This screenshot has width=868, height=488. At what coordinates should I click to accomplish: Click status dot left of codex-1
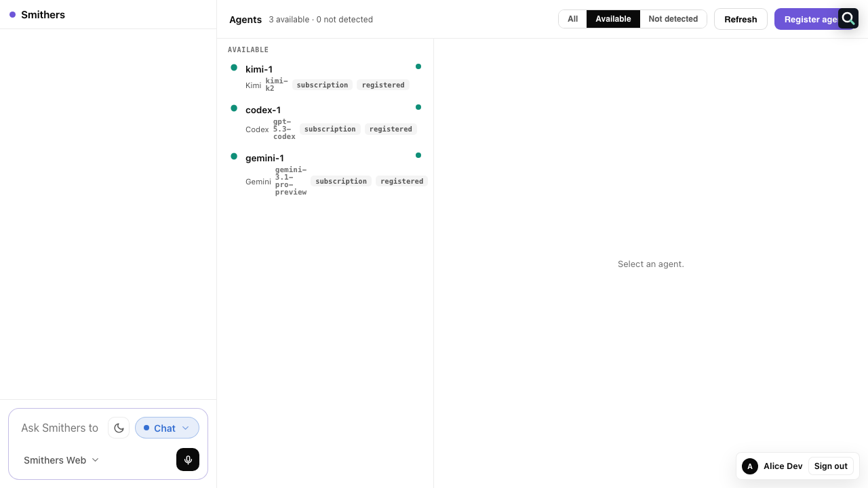[234, 108]
